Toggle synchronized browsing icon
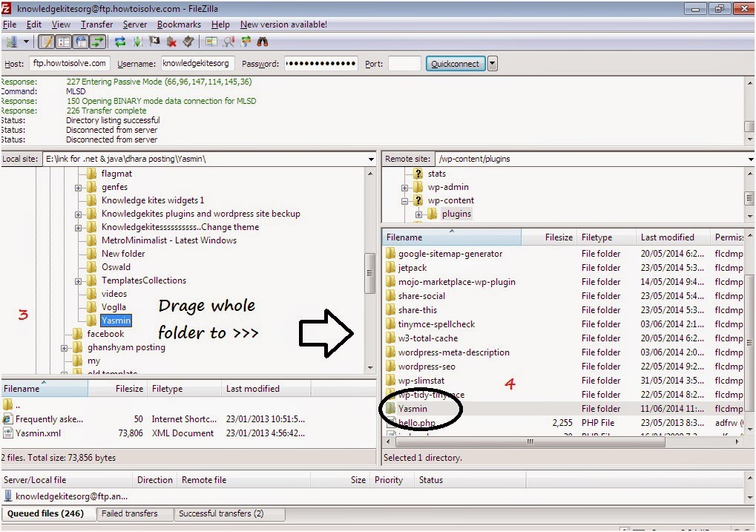Screen dimensions: 756x532 coord(246,42)
